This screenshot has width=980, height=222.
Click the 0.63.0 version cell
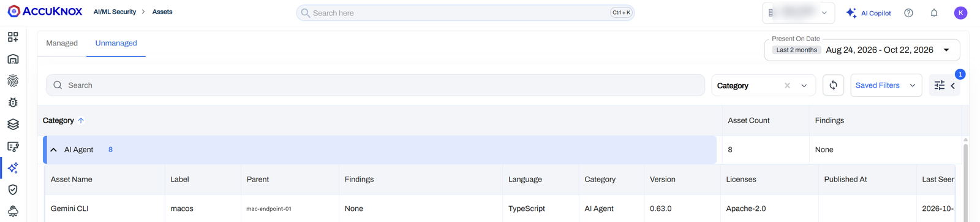click(x=661, y=209)
